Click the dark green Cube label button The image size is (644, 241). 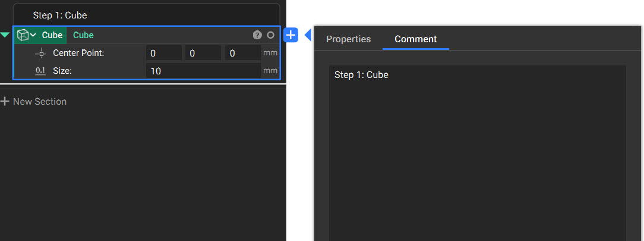pos(52,35)
